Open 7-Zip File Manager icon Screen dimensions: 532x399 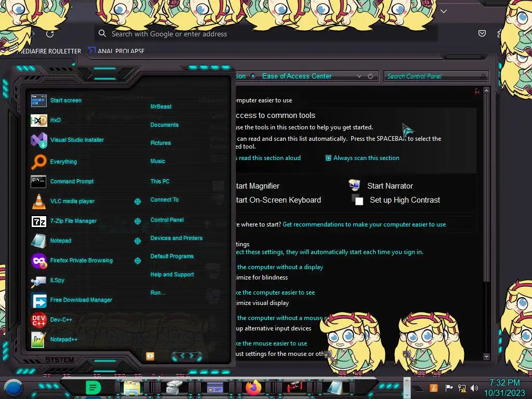pyautogui.click(x=38, y=221)
